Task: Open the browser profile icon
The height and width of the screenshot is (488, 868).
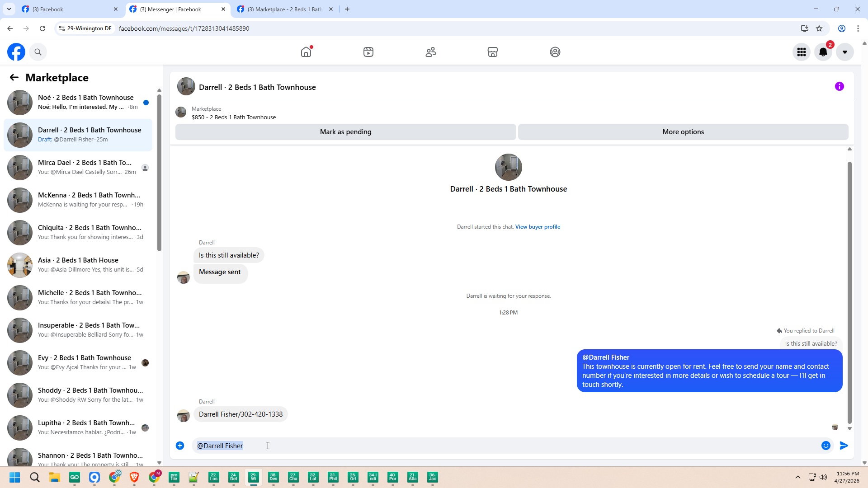Action: pyautogui.click(x=842, y=28)
